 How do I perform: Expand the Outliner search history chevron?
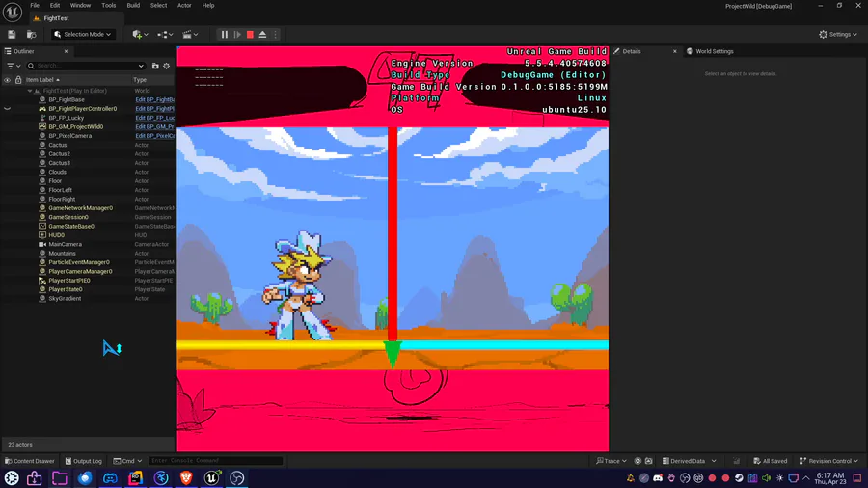pyautogui.click(x=141, y=66)
